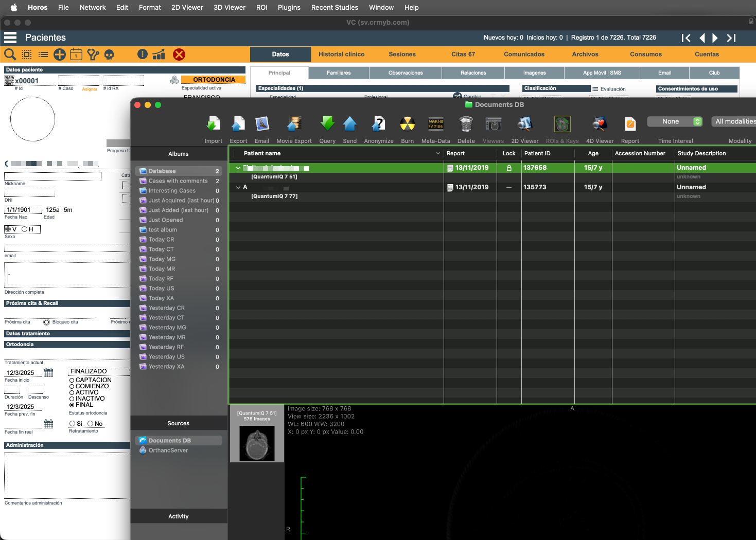This screenshot has width=756, height=540.
Task: Select the FINAL radio button
Action: [x=72, y=405]
